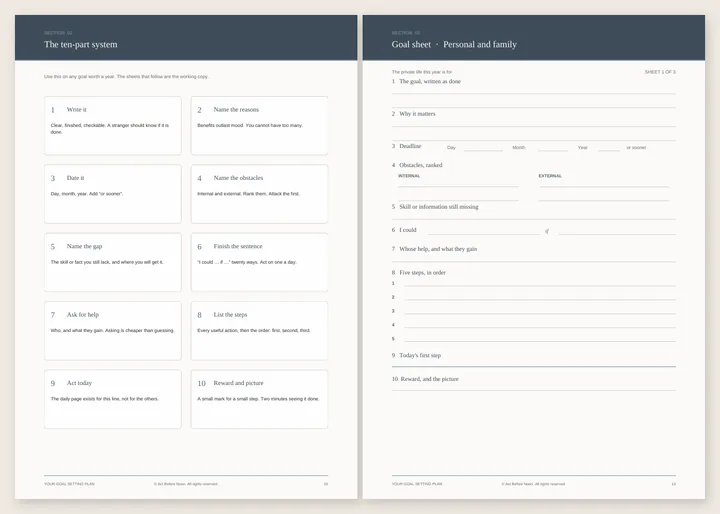Click the 'Today's first step' label
Viewport: 720px width, 514px height.
point(420,356)
